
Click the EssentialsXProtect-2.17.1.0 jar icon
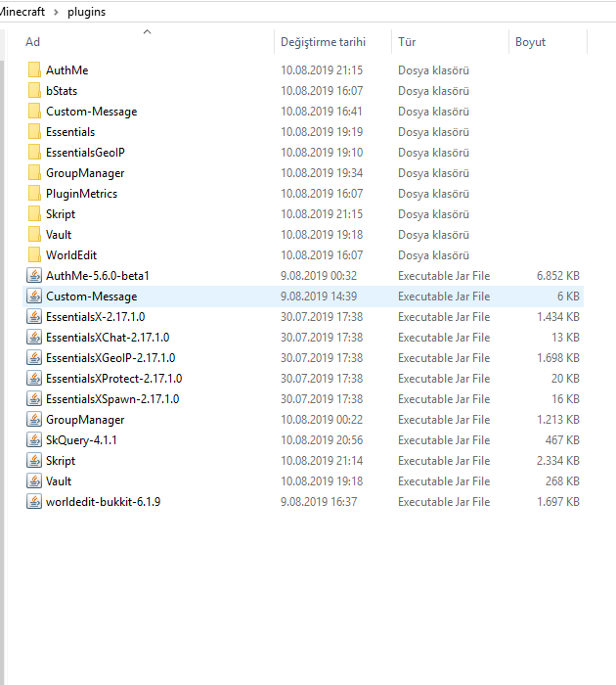click(x=34, y=378)
